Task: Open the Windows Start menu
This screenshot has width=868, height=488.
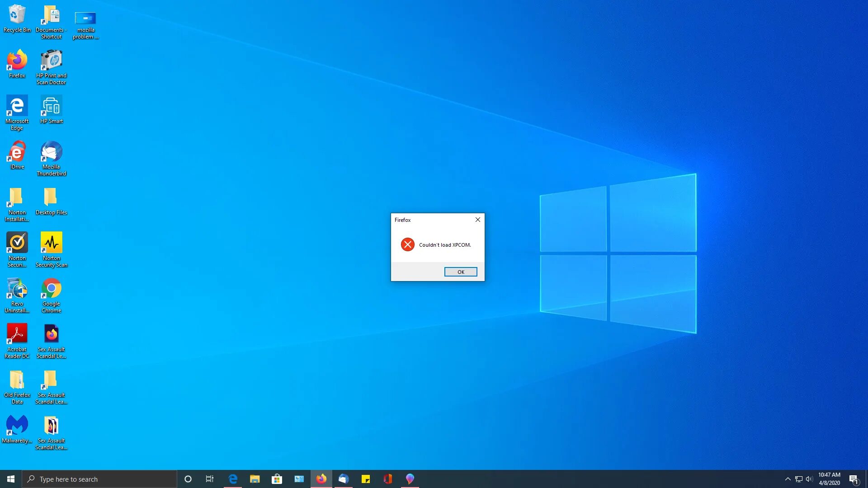Action: point(11,479)
